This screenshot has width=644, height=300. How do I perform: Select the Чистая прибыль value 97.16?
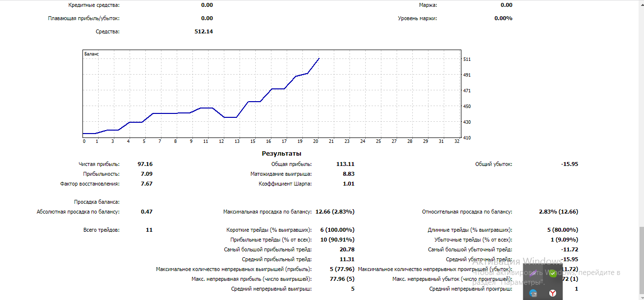click(145, 164)
